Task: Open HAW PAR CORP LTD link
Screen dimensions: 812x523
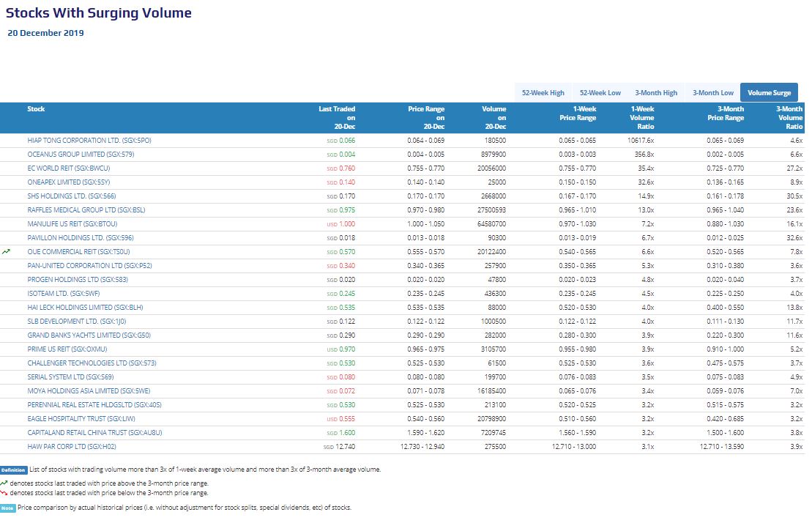Action: 72,447
